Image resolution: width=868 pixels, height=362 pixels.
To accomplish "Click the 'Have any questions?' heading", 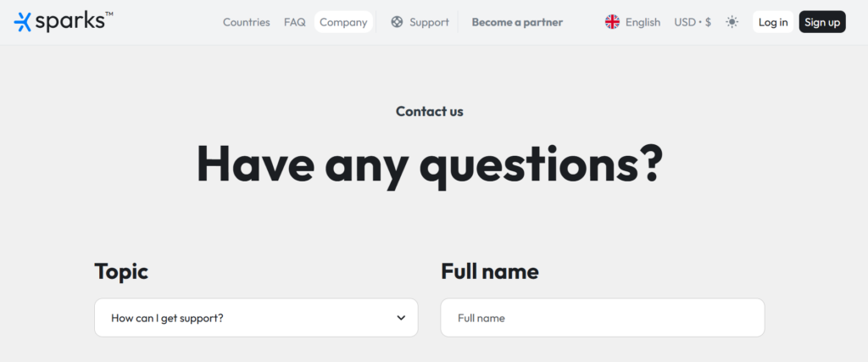I will tap(429, 164).
